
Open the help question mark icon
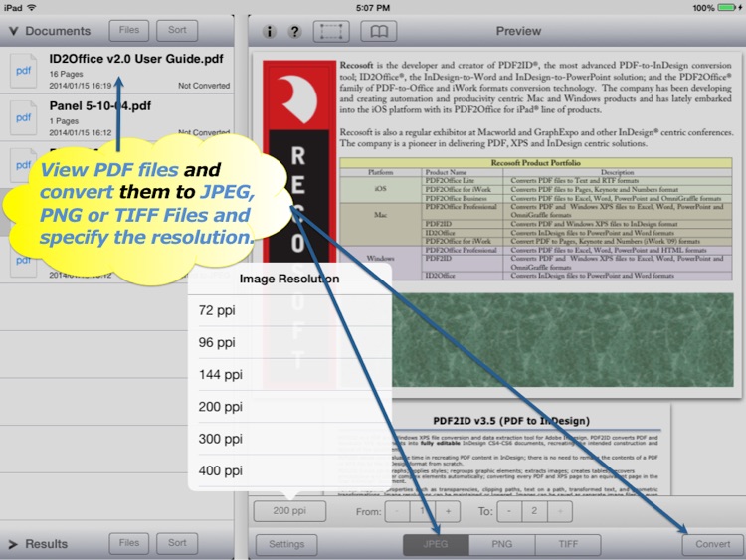click(295, 32)
